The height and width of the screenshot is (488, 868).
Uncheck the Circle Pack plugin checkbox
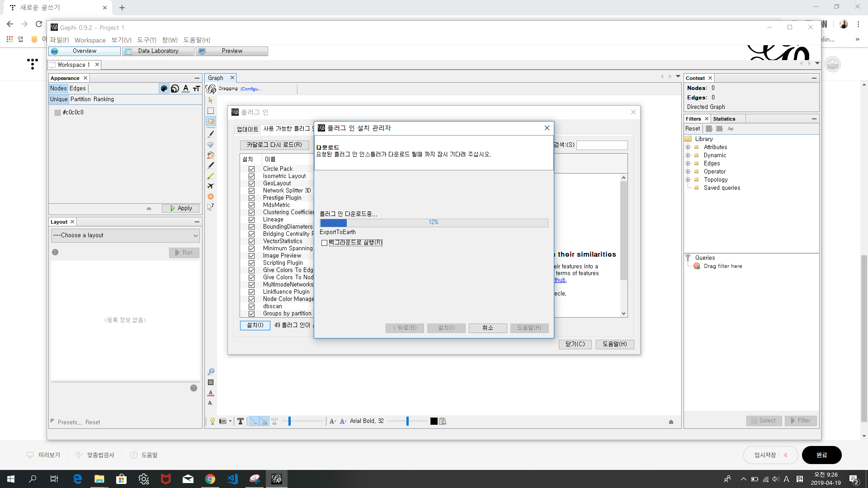coord(252,169)
